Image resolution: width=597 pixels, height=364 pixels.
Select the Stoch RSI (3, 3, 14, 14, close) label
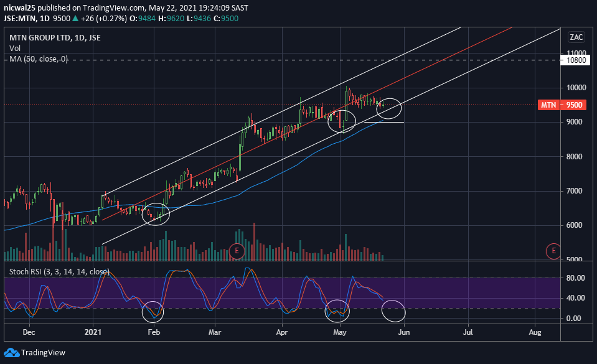(x=59, y=271)
